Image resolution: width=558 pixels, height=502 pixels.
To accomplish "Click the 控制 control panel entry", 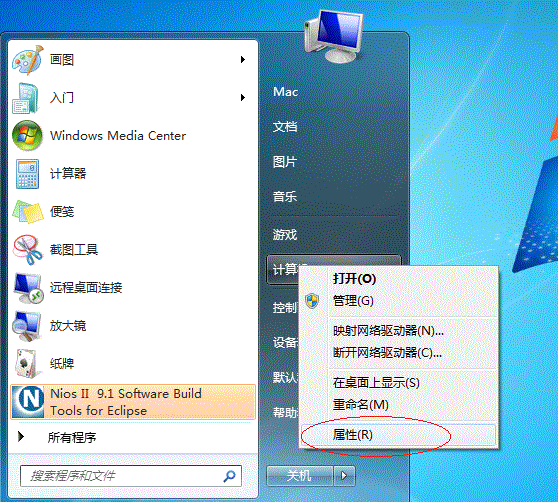I will click(285, 308).
